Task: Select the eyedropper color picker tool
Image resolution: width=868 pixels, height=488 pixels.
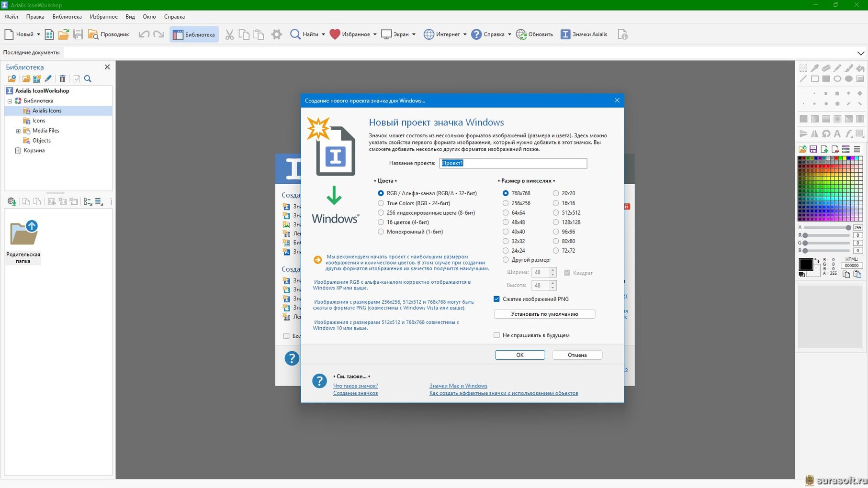Action: 815,68
